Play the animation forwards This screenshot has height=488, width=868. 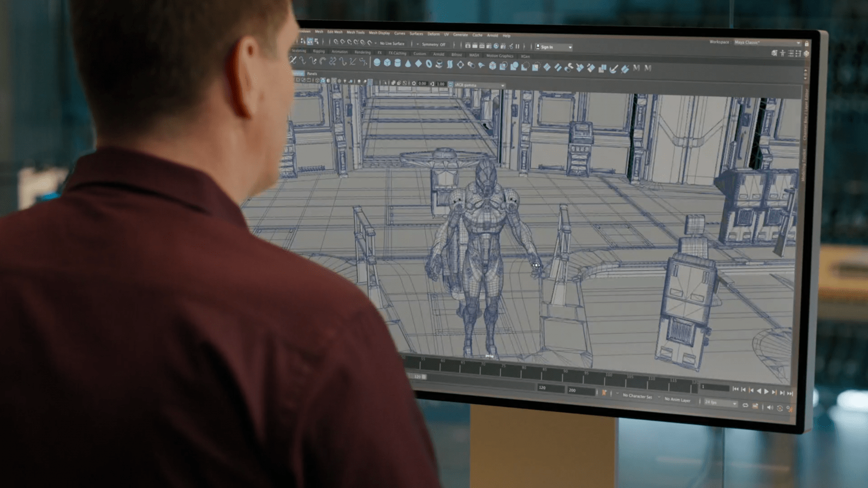click(766, 391)
